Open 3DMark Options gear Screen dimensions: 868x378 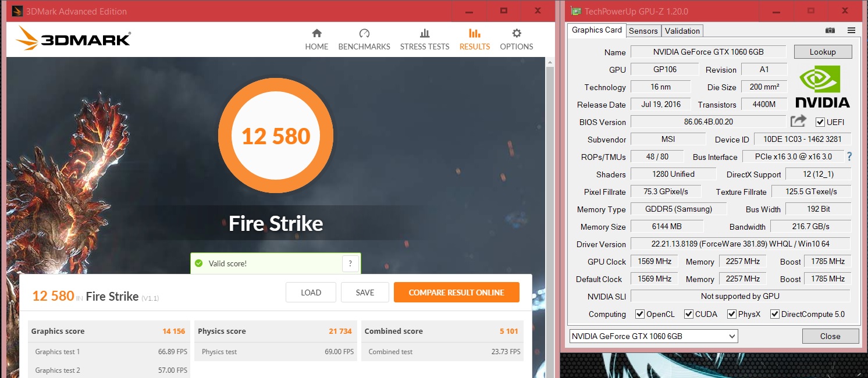(517, 40)
